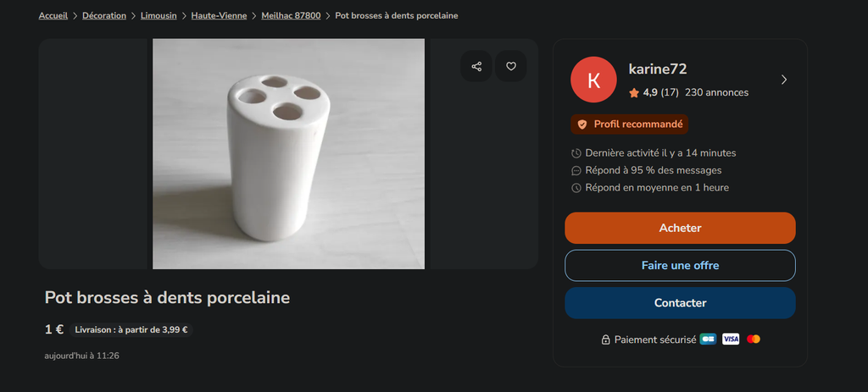Click the share icon on the photo
Screen dimensions: 868x392
[x=476, y=66]
